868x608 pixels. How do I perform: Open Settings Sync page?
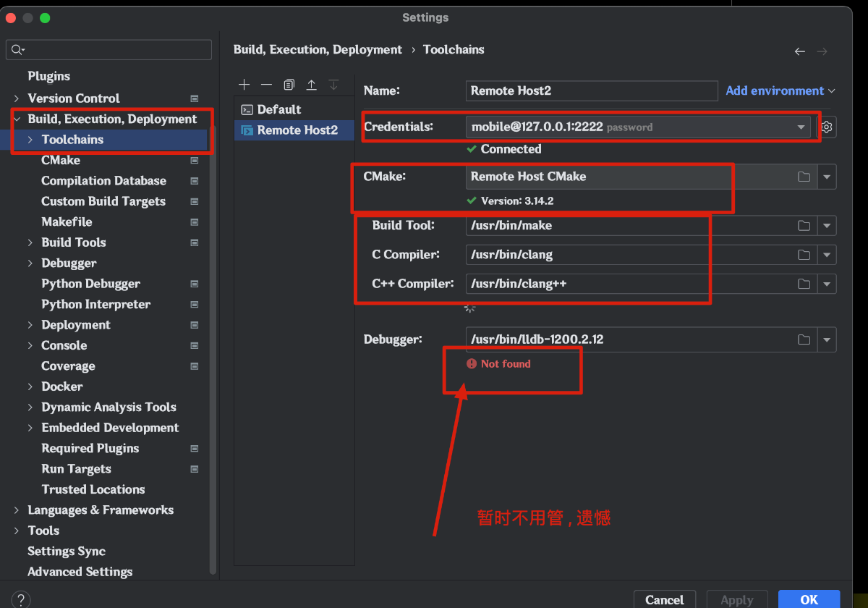67,552
